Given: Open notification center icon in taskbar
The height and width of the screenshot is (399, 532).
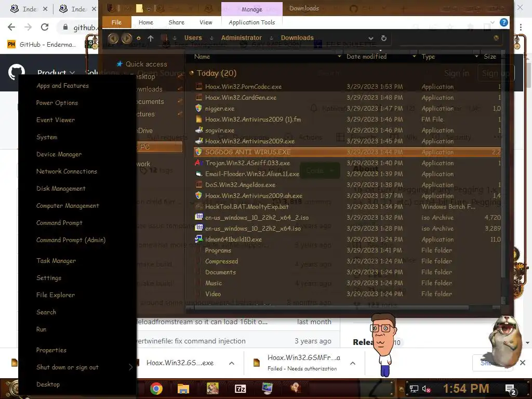Looking at the screenshot, I should tap(511, 390).
